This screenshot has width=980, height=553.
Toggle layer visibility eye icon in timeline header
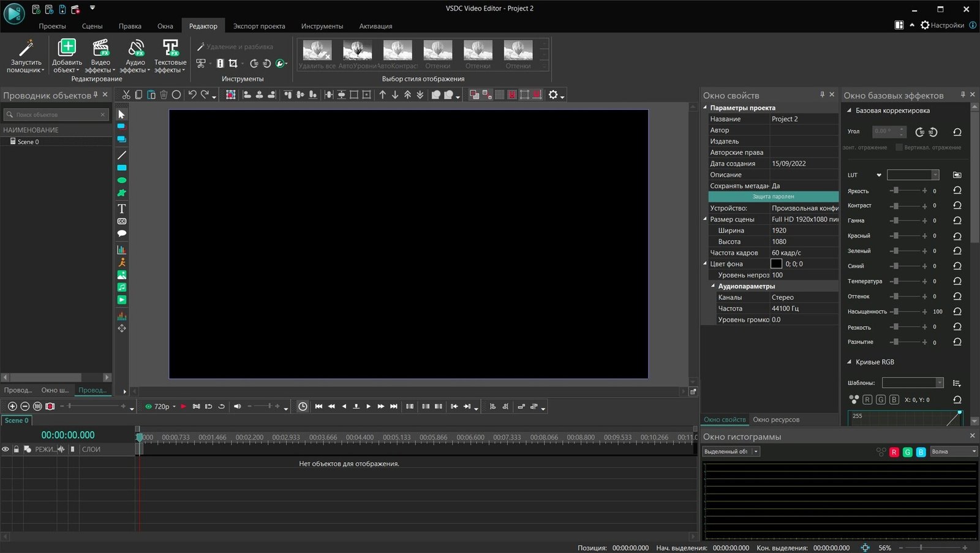pyautogui.click(x=6, y=449)
